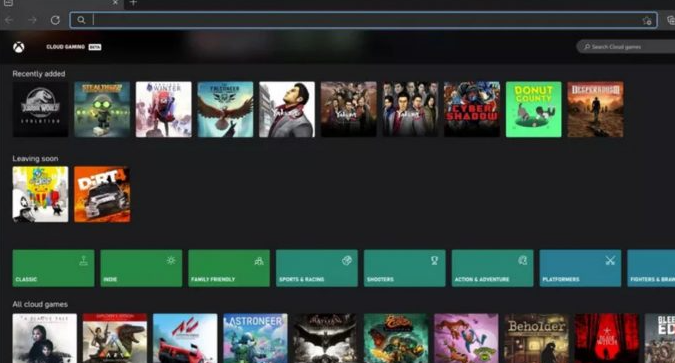
Task: Open the Yakuza tile with a single man
Action: click(x=287, y=109)
